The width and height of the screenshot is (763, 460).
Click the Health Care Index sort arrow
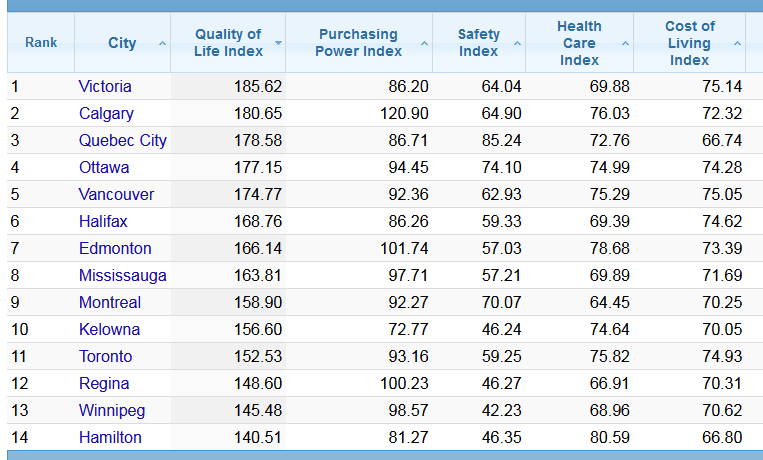click(625, 43)
